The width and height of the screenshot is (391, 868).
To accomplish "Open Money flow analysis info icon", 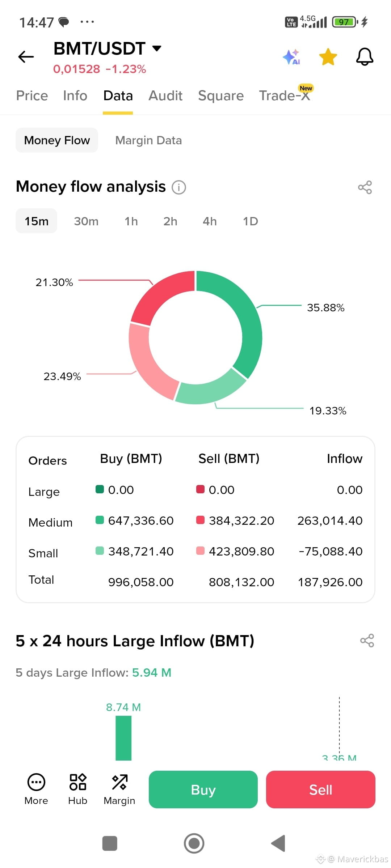I will tap(179, 187).
